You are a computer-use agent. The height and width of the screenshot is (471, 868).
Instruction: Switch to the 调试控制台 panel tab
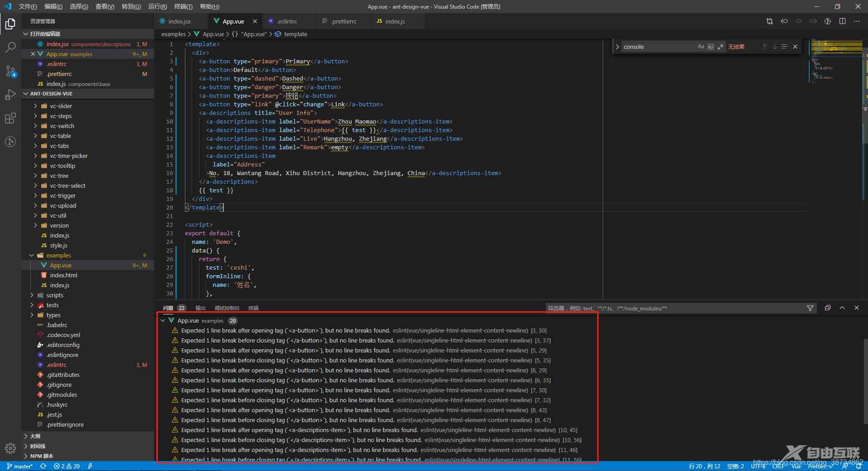[227, 308]
